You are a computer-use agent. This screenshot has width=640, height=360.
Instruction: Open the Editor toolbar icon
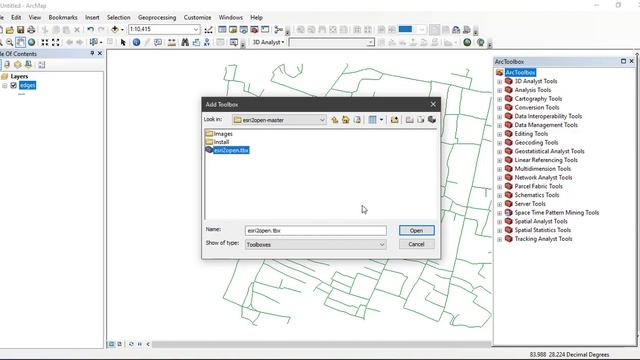click(x=209, y=30)
